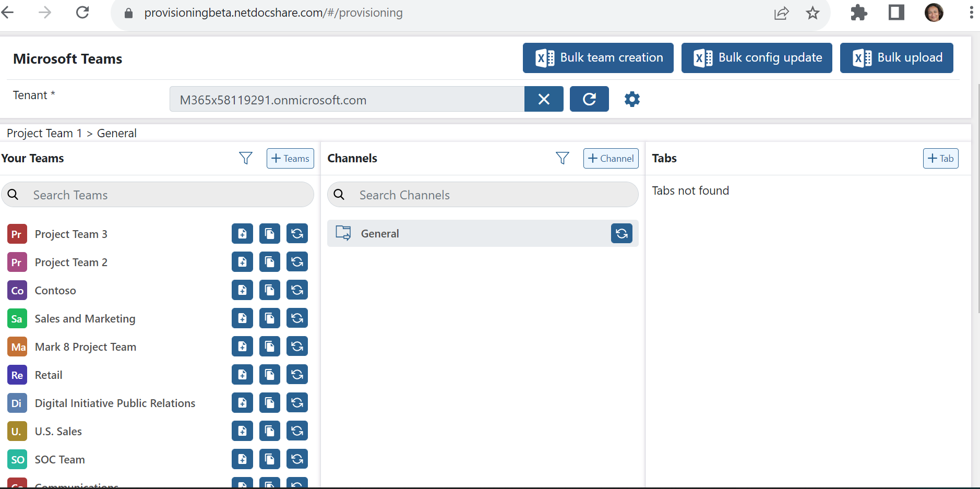This screenshot has width=980, height=489.
Task: Reload the browser page
Action: 82,13
